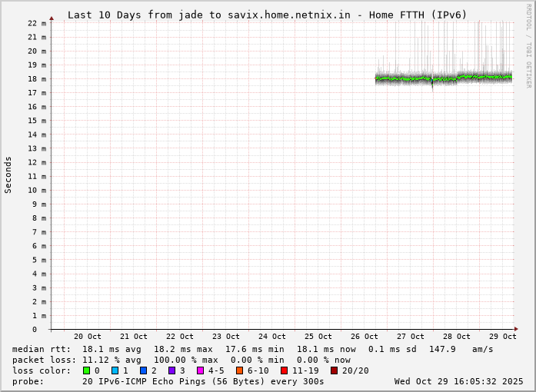Click the 20 Oct date label
536x392 pixels.
click(x=88, y=337)
